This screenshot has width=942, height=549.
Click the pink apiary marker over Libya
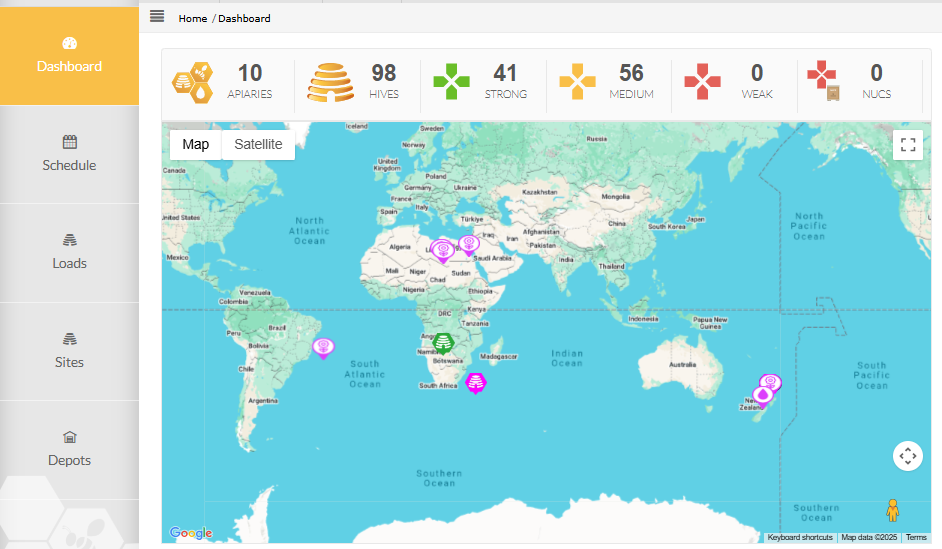point(443,252)
